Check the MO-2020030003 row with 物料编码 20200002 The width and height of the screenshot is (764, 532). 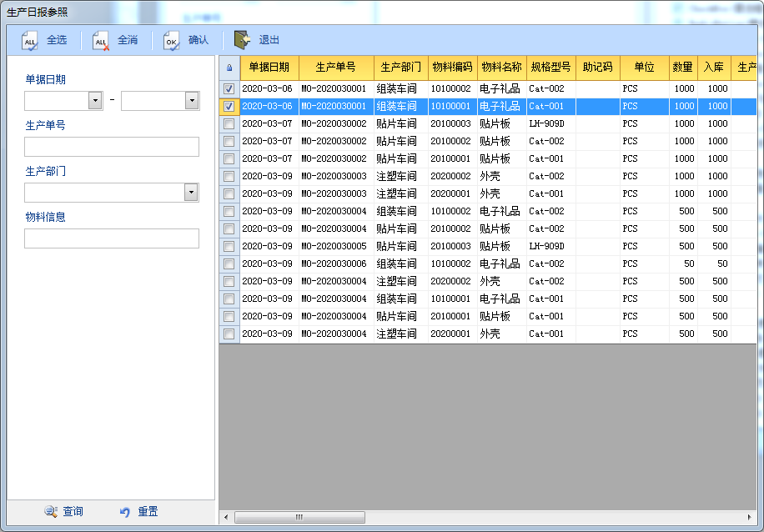[x=229, y=176]
